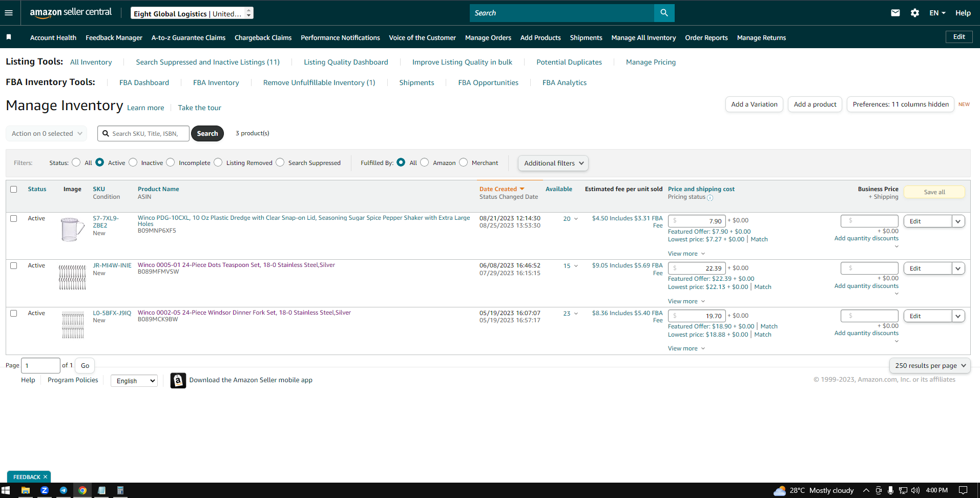Click the teaspoon set product image
The height and width of the screenshot is (498, 980).
tap(72, 277)
